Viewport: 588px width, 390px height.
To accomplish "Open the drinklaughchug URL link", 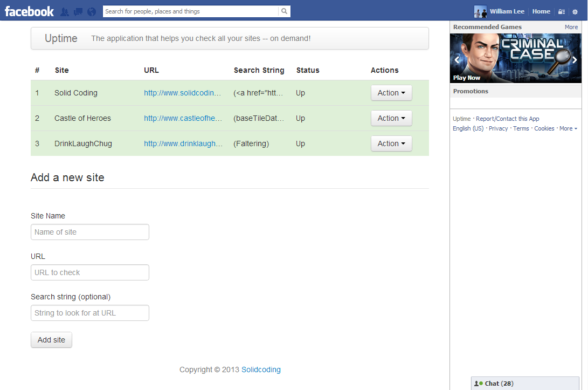I will [x=183, y=143].
